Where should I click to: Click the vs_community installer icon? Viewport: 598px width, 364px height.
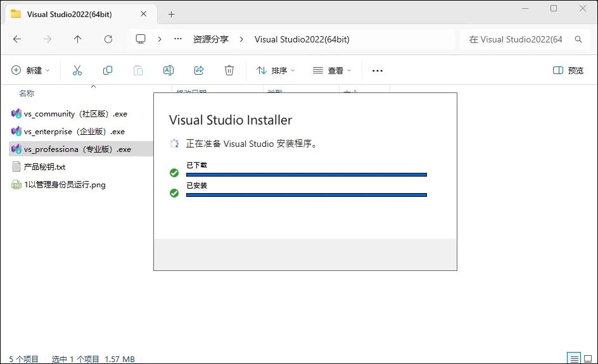16,113
